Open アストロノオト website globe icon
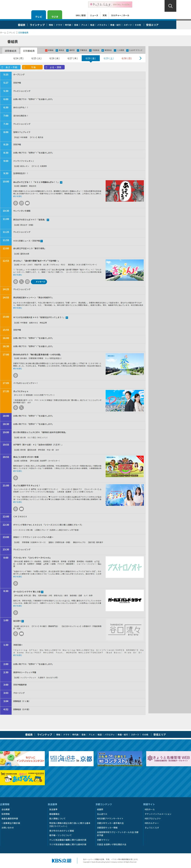The image size is (191, 868). pos(15,583)
